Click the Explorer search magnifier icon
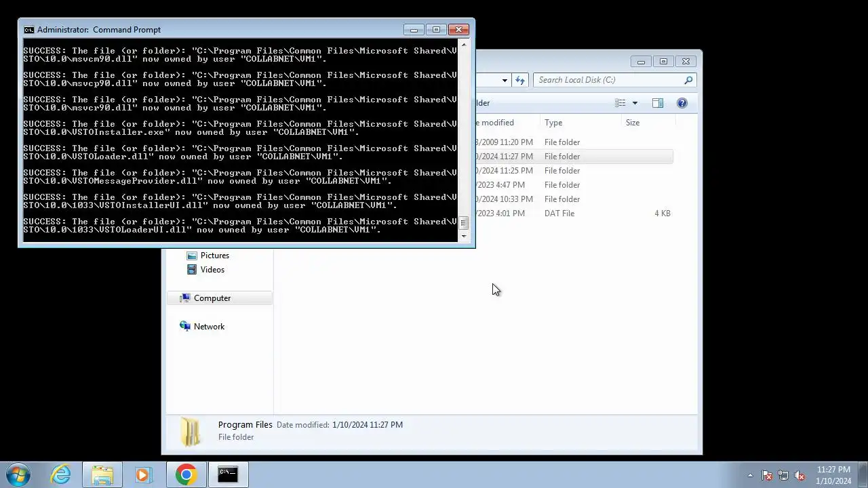The width and height of the screenshot is (868, 488). 688,80
